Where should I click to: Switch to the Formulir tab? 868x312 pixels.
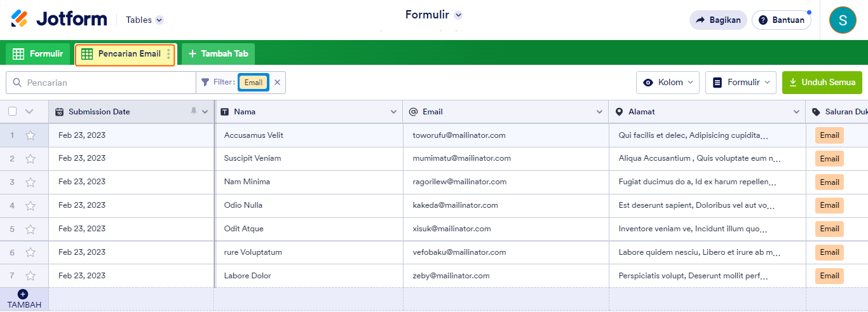coord(38,54)
